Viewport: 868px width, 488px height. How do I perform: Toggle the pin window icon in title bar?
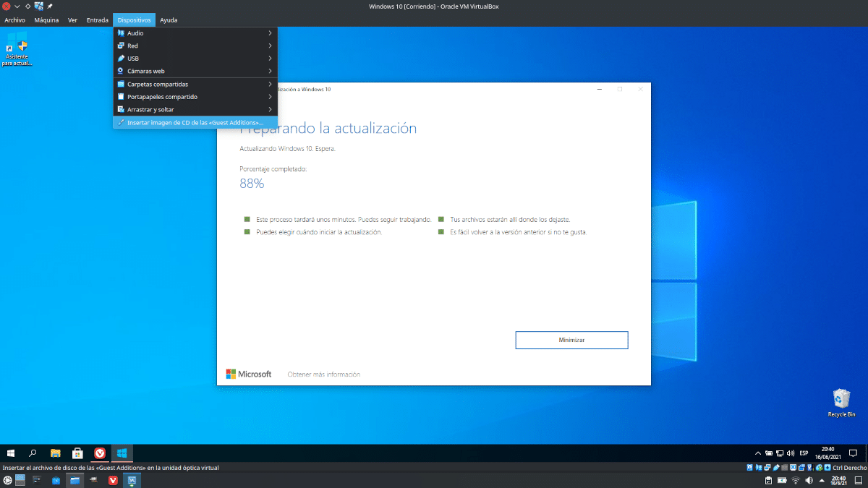tap(50, 6)
